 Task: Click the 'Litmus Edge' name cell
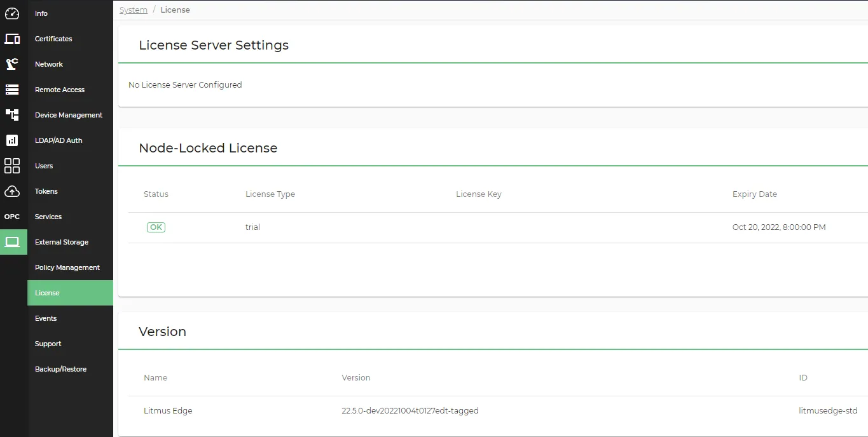[168, 411]
